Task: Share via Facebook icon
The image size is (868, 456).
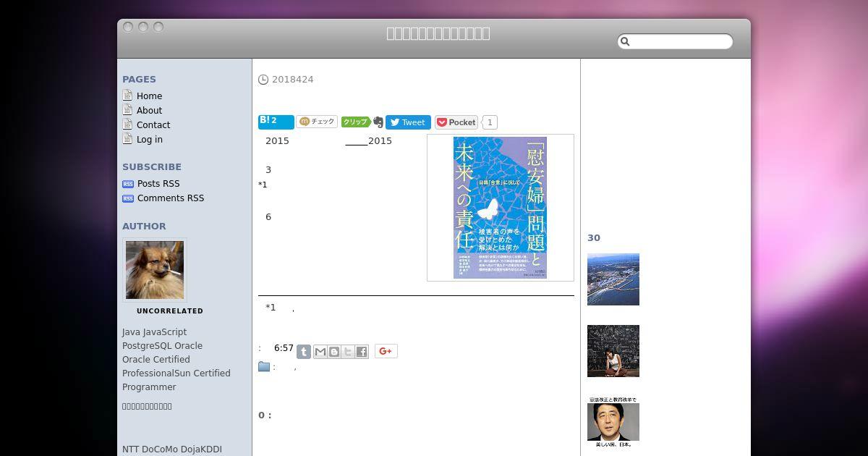Action: coord(362,352)
